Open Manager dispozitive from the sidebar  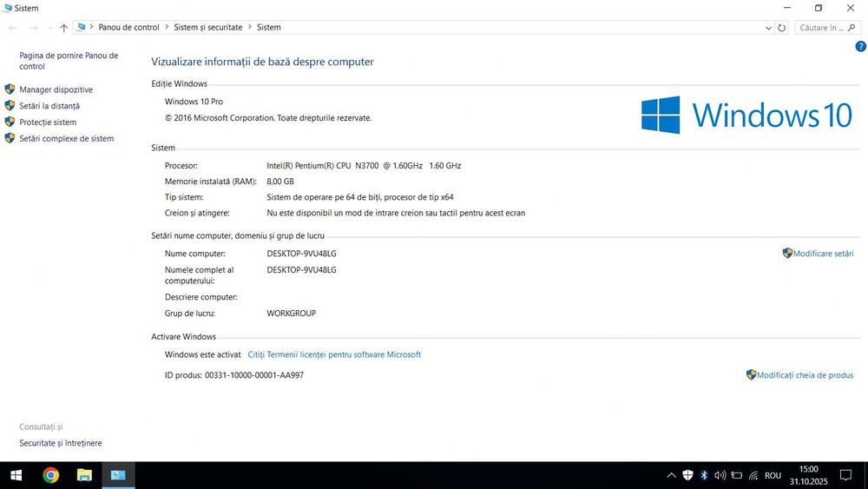click(56, 89)
